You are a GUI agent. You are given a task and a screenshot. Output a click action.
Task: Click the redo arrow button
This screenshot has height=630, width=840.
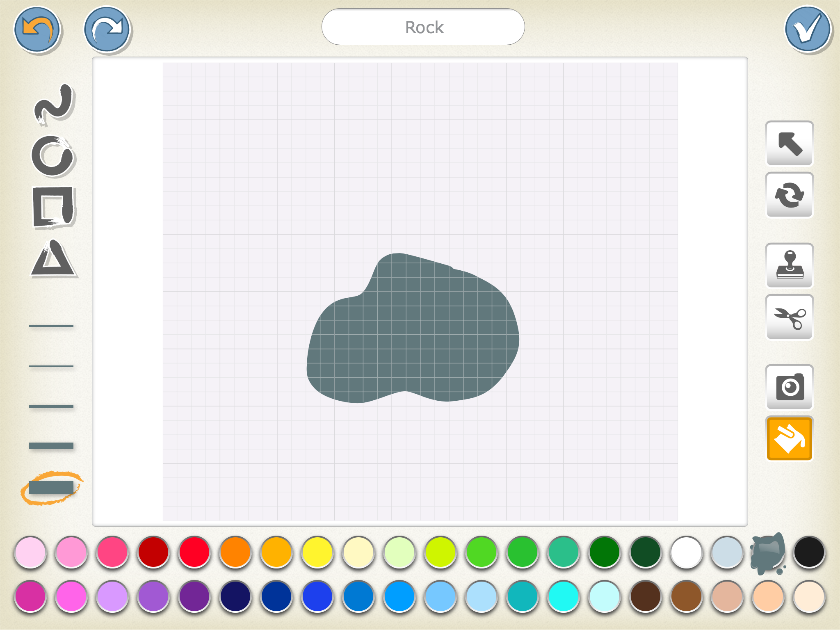pyautogui.click(x=107, y=30)
